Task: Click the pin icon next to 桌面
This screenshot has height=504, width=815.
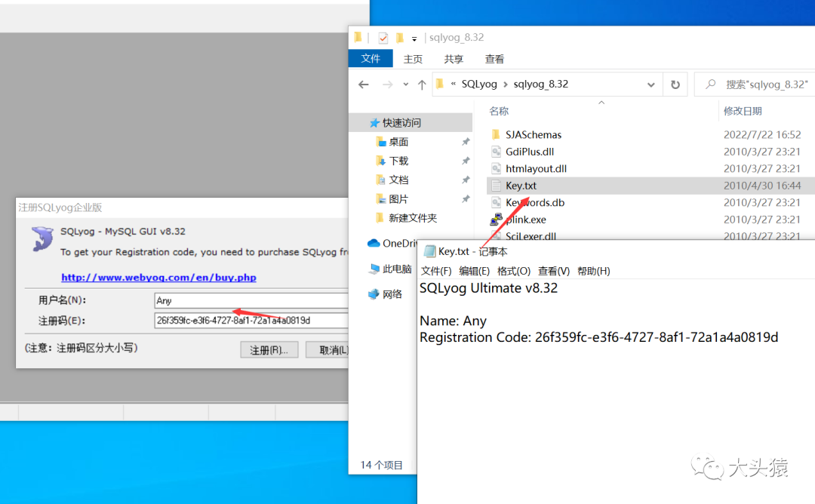Action: coord(466,142)
